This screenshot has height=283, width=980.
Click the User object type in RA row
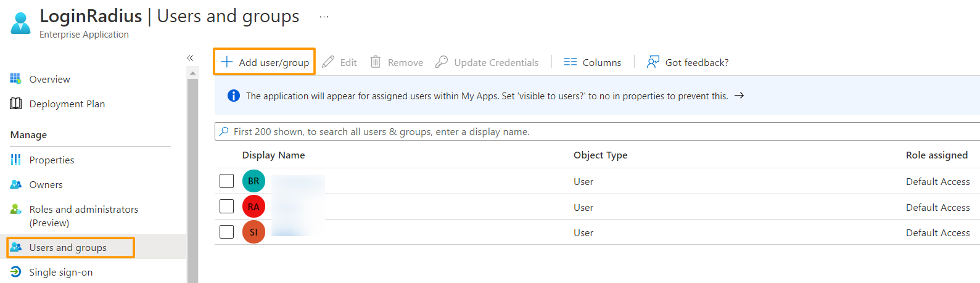coord(583,207)
